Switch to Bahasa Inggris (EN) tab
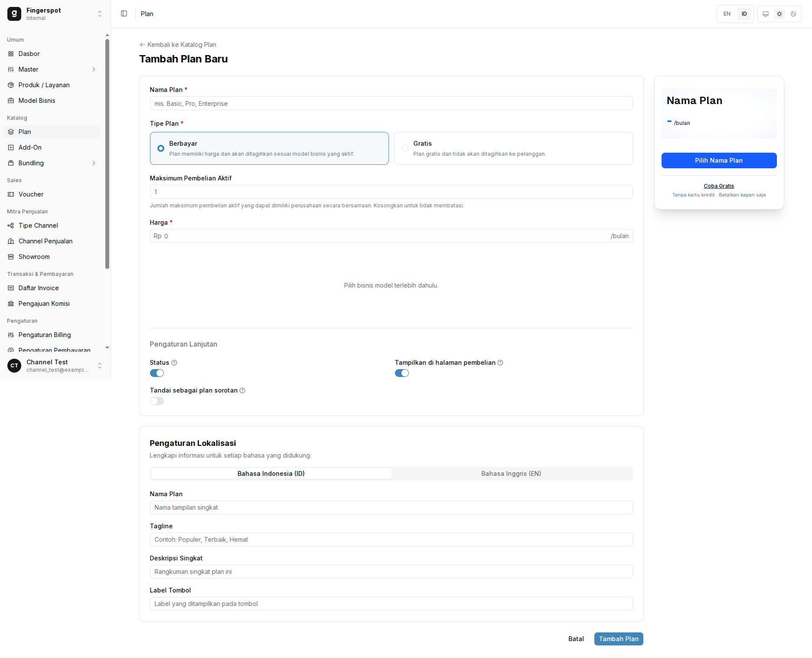 pyautogui.click(x=511, y=474)
